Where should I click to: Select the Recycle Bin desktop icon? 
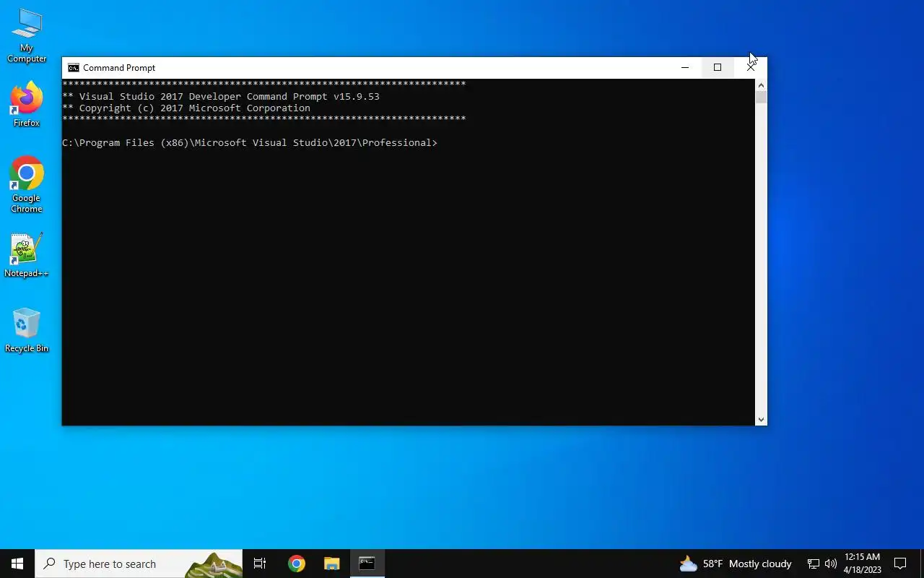point(27,331)
